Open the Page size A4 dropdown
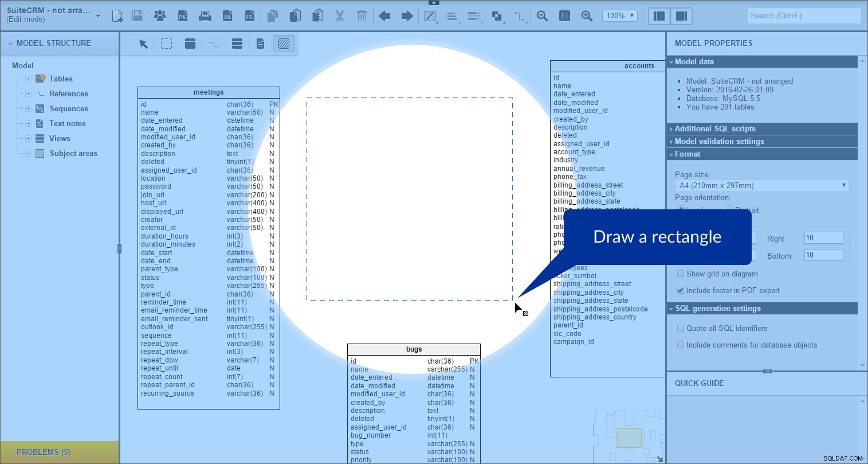 761,185
